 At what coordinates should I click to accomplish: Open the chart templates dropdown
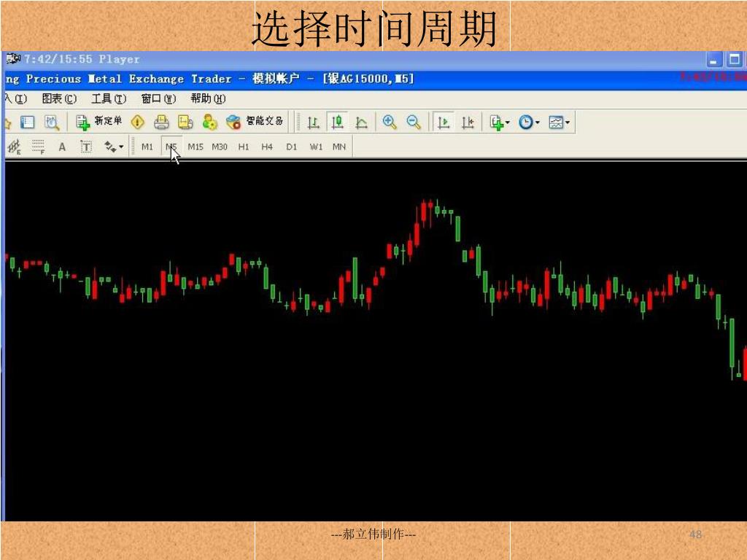point(560,122)
